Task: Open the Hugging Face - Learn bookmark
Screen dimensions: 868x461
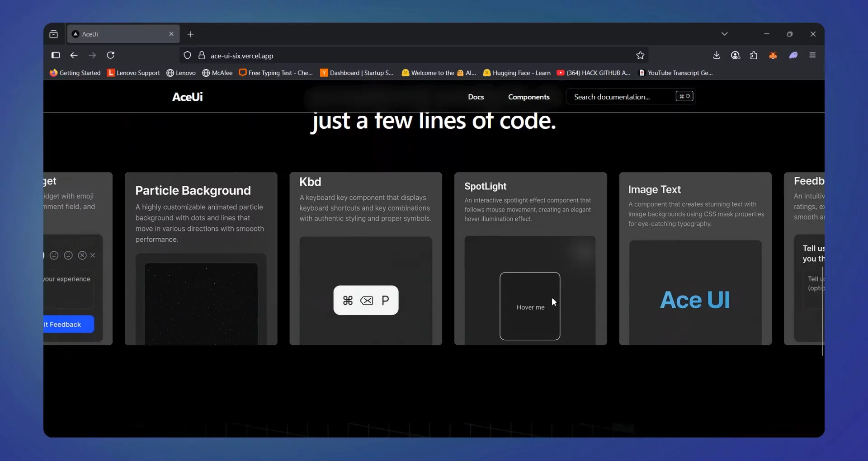Action: click(517, 73)
